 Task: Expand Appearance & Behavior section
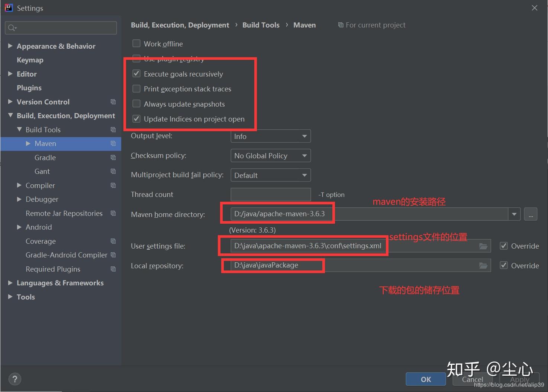10,46
